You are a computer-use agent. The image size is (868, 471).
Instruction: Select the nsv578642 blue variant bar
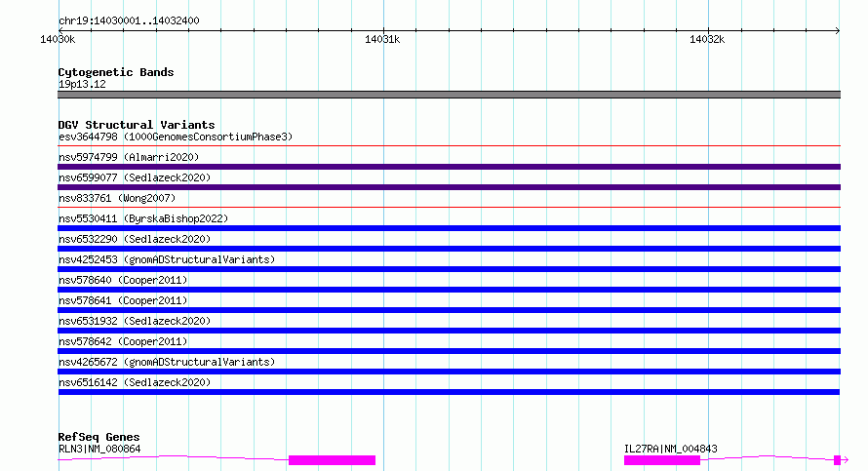pyautogui.click(x=449, y=351)
